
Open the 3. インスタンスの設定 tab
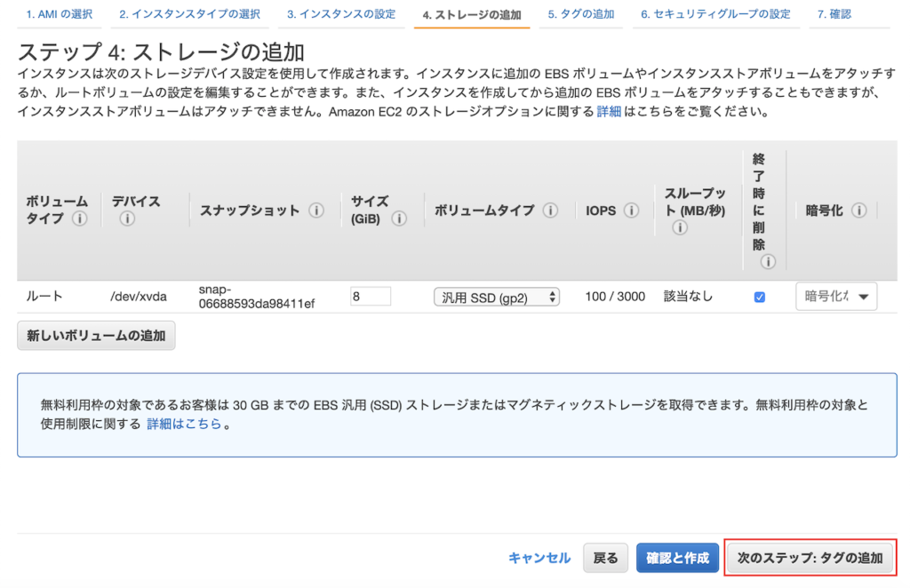[341, 14]
